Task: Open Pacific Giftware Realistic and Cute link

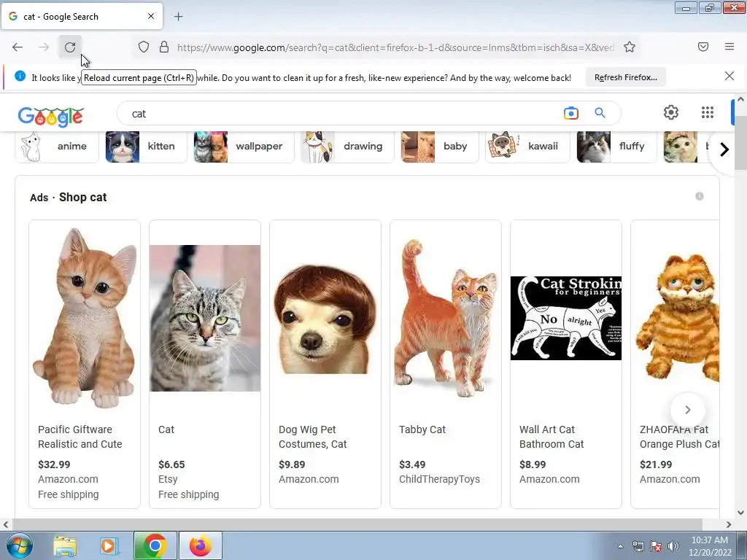Action: pyautogui.click(x=80, y=437)
